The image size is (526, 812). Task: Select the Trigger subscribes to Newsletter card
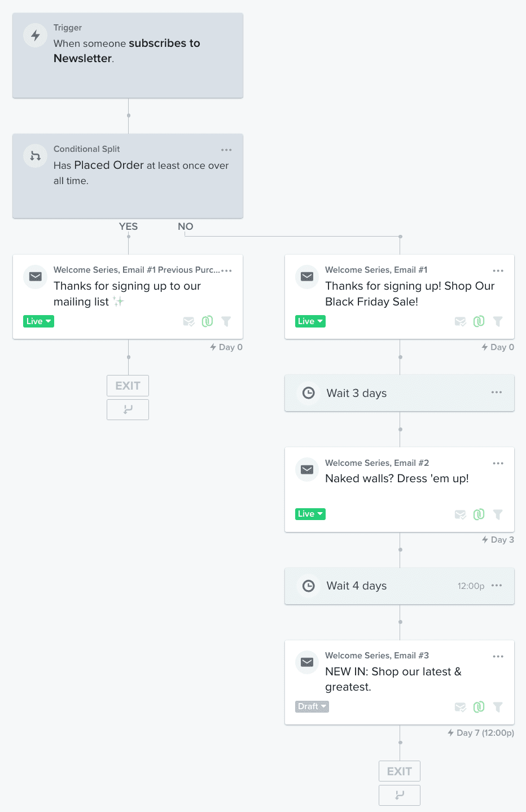[128, 55]
